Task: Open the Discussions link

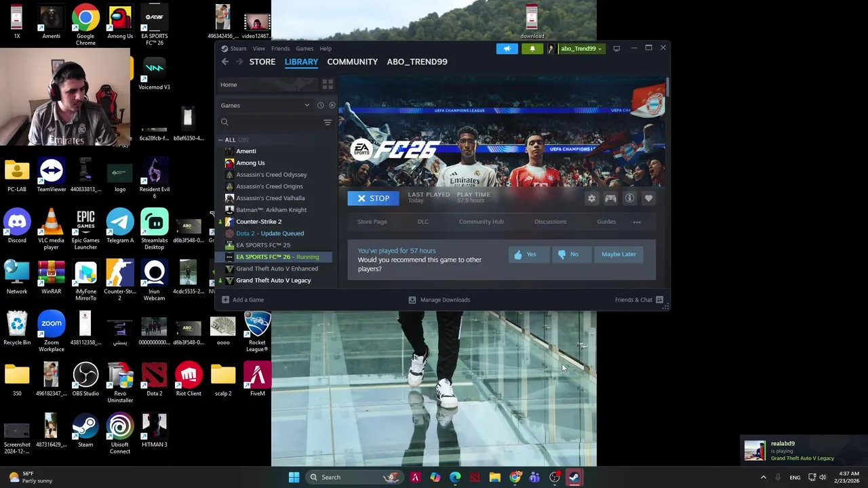Action: 551,222
